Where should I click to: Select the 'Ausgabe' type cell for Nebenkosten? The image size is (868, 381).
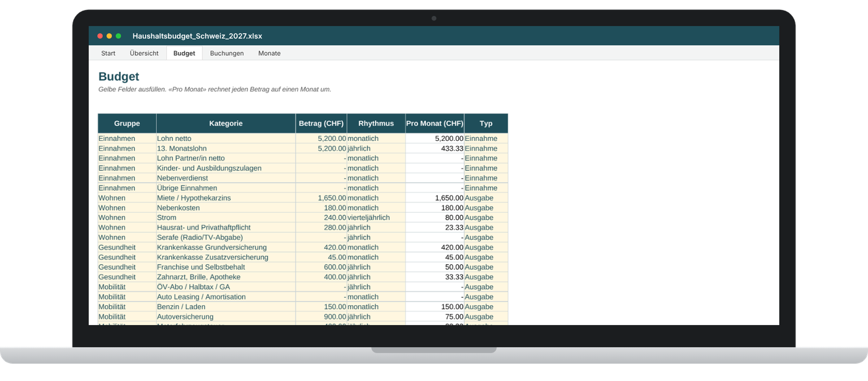tap(486, 208)
